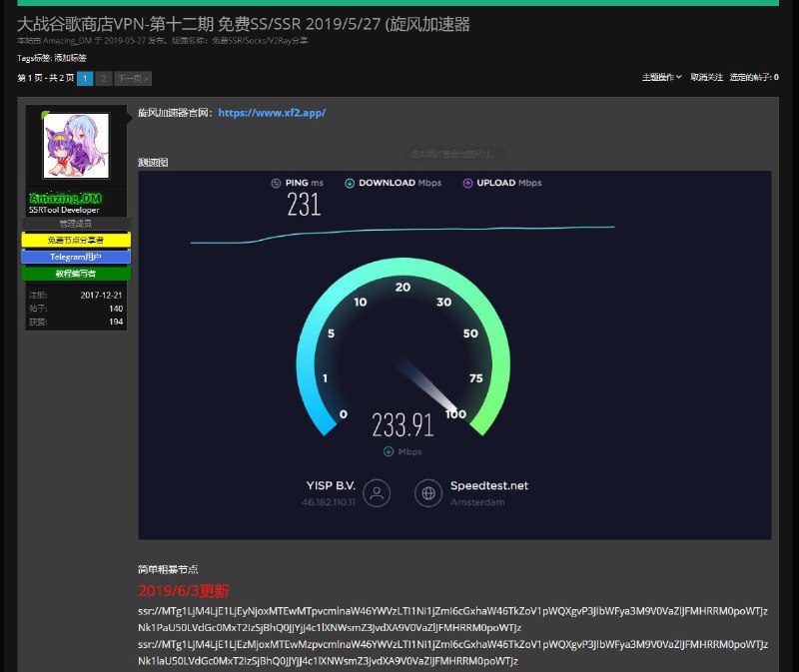Open Amazing_DM author link in thread byline
The width and height of the screenshot is (799, 672).
tap(67, 41)
